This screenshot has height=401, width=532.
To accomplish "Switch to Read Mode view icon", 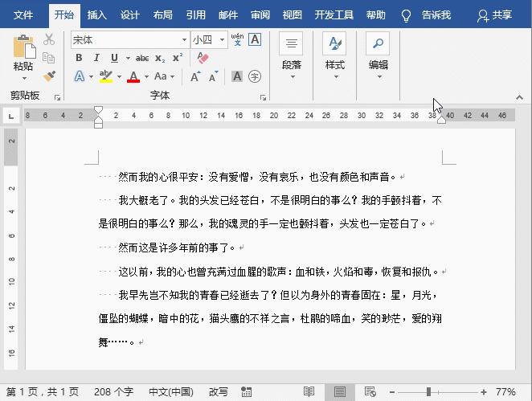I will (x=309, y=391).
